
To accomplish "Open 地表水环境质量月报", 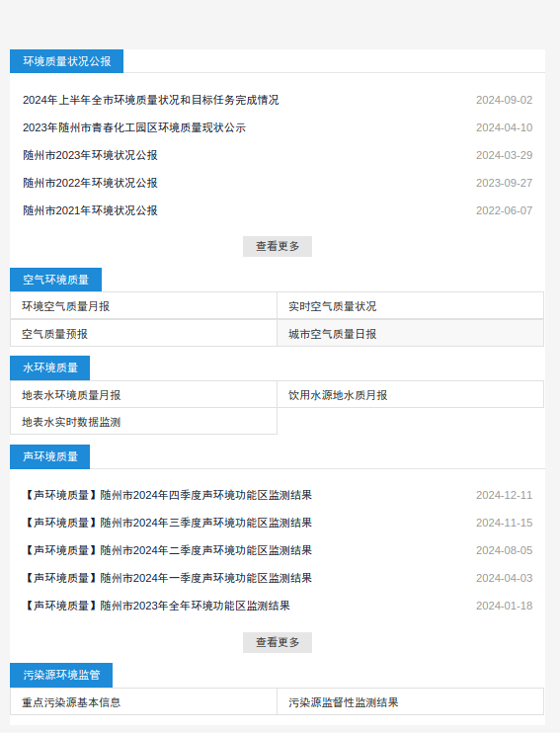I will 143,394.
